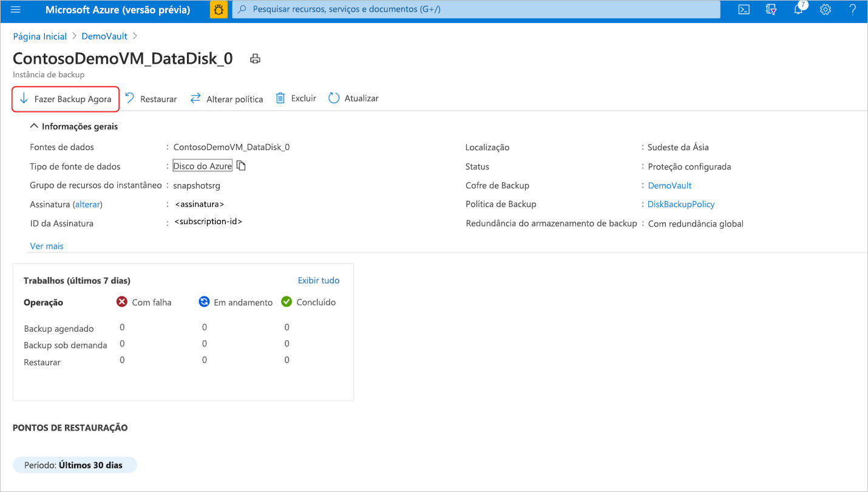Click the Trabalhos (últimos 7 dias) heading
Image resolution: width=868 pixels, height=492 pixels.
click(77, 281)
